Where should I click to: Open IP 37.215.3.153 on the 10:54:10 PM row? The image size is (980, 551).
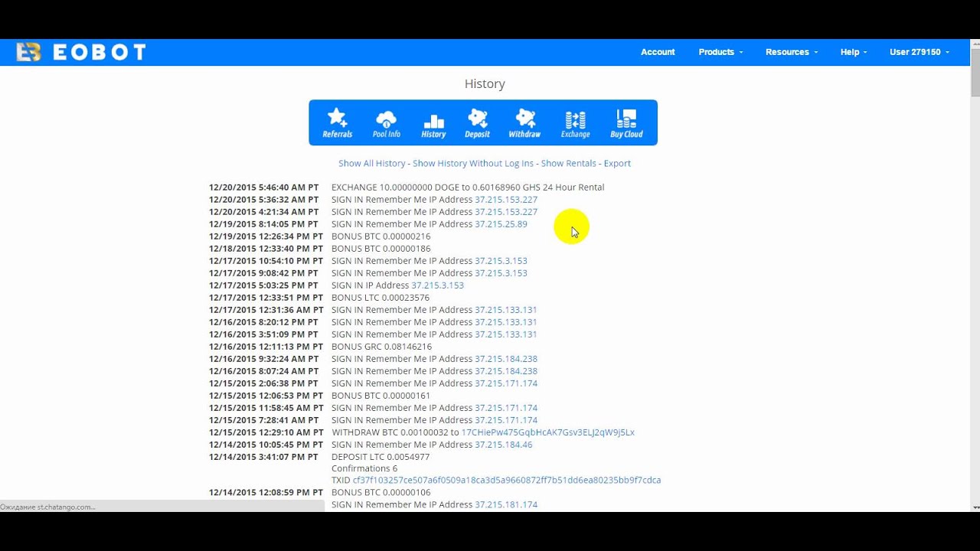pos(501,261)
